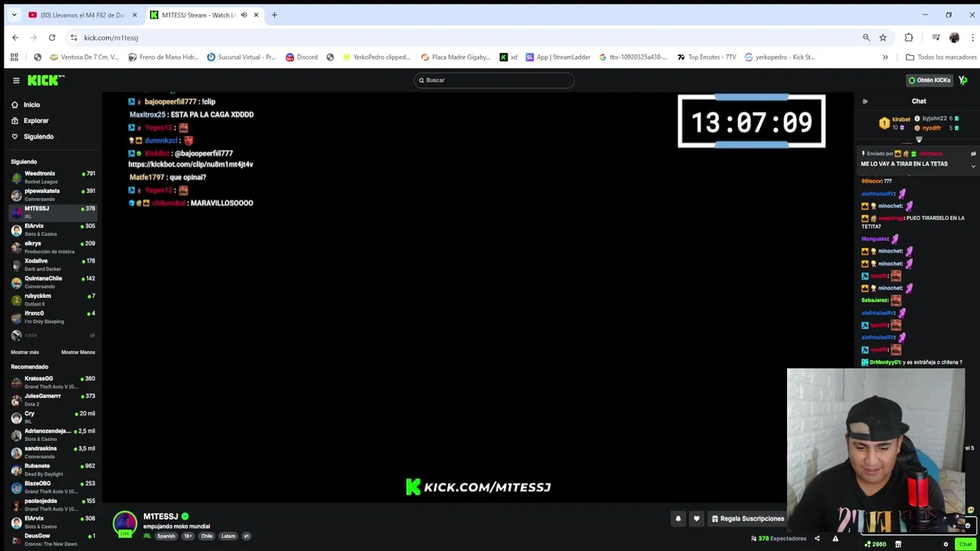Send message with green Chat button
The width and height of the screenshot is (980, 551).
[x=965, y=544]
